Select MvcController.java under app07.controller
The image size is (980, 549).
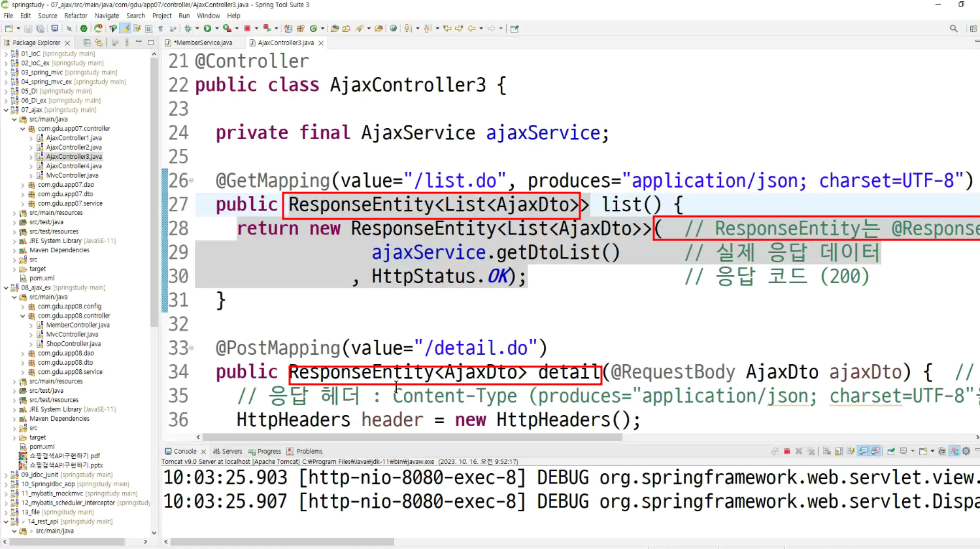(72, 175)
